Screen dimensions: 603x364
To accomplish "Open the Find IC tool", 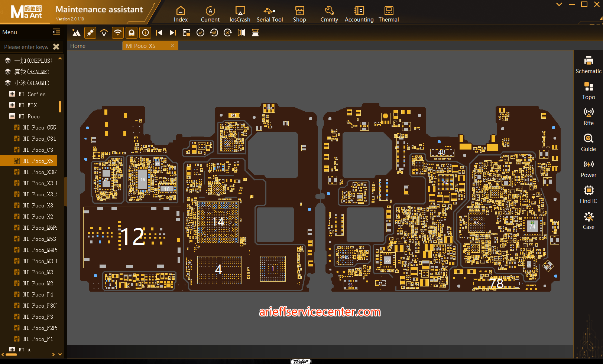I will (589, 195).
